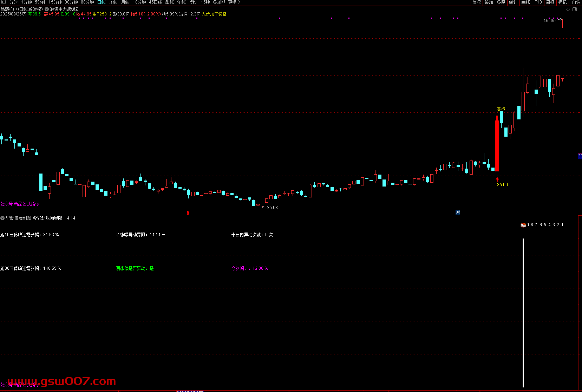Image resolution: width=582 pixels, height=392 pixels.
Task: Select sub-chart number 9
Action: (528, 225)
